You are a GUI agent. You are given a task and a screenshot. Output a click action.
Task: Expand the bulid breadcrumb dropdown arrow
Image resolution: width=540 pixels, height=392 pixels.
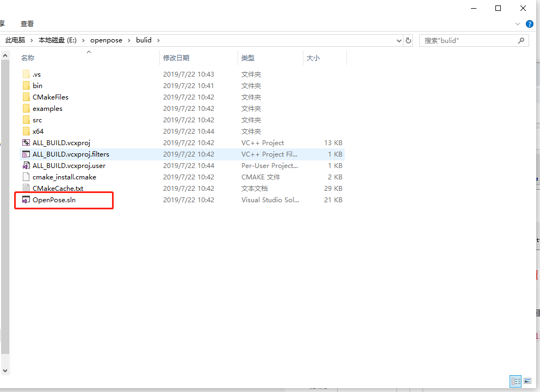157,40
